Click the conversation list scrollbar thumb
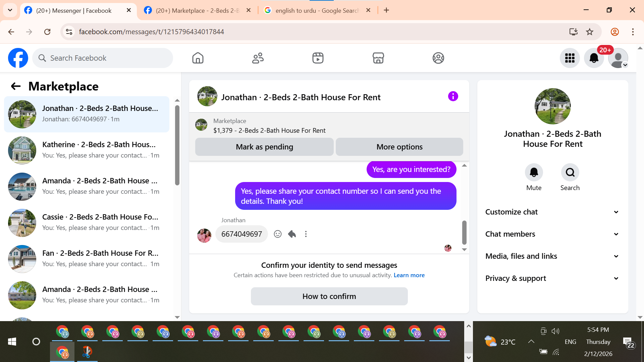644x362 pixels. [177, 145]
